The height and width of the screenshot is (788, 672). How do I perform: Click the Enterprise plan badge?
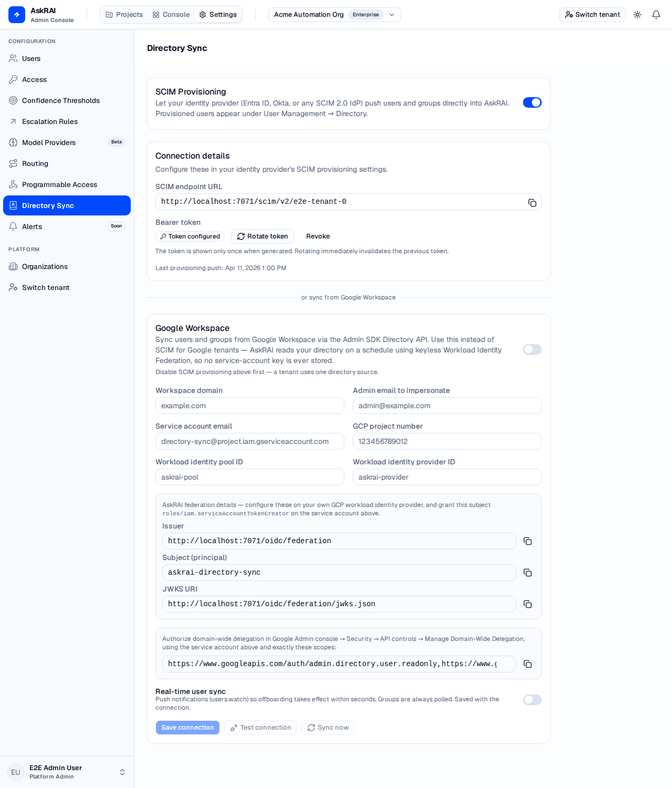(366, 15)
